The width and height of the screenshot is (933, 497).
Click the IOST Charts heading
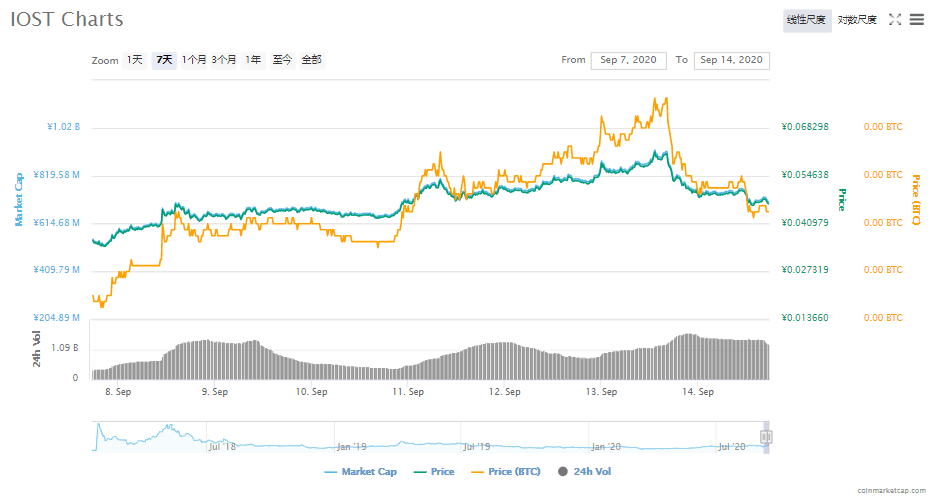coord(67,19)
